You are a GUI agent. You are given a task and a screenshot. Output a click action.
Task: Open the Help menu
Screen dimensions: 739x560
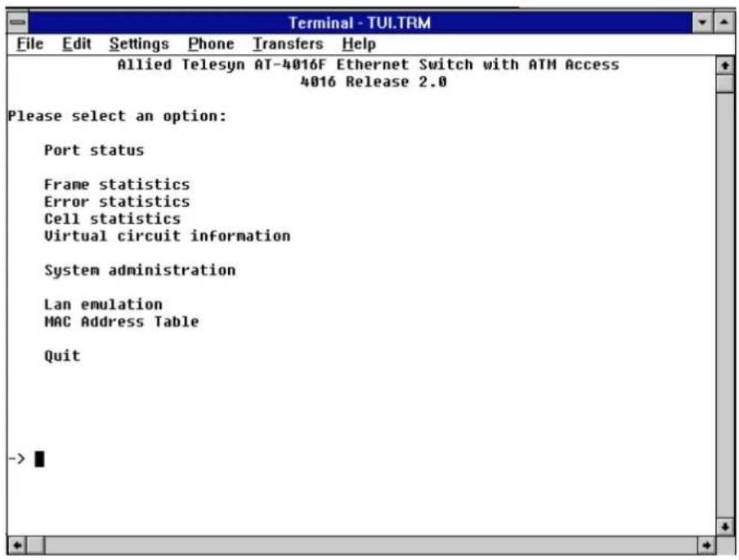pyautogui.click(x=359, y=44)
